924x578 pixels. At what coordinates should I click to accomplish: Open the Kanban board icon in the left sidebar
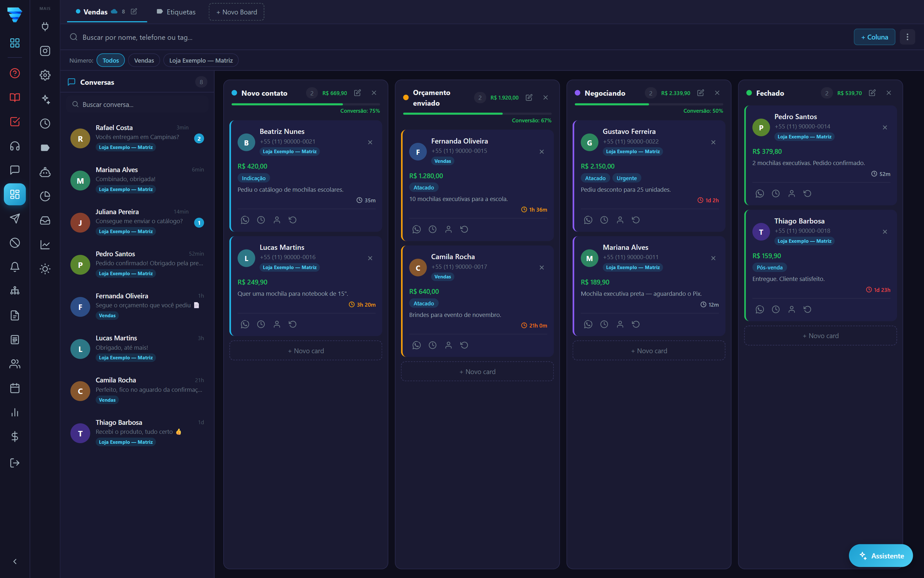pos(15,194)
